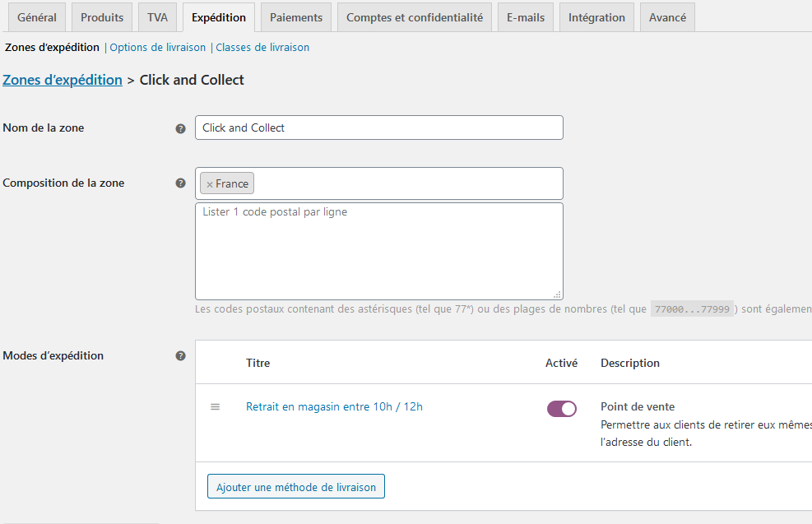The height and width of the screenshot is (524, 812).
Task: Go back via Zones d'expédition breadcrumb link
Action: click(x=63, y=80)
